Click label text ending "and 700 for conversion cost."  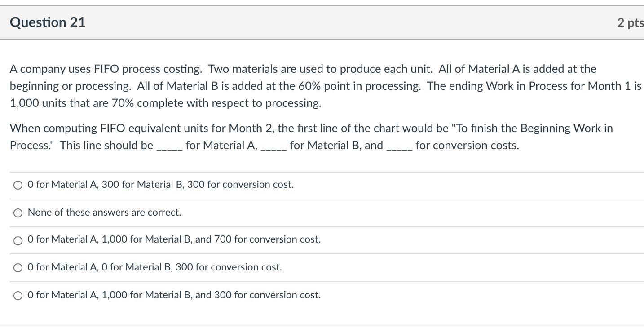tap(174, 239)
